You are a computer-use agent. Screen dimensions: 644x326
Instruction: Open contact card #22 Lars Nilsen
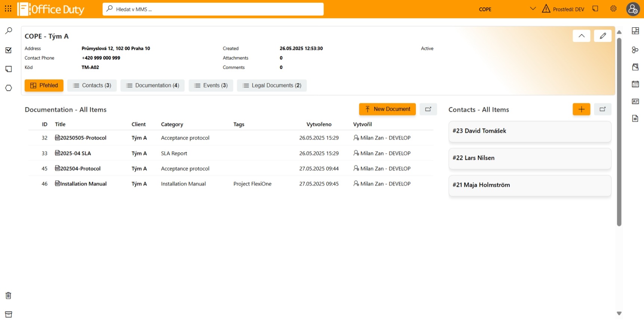click(x=530, y=158)
